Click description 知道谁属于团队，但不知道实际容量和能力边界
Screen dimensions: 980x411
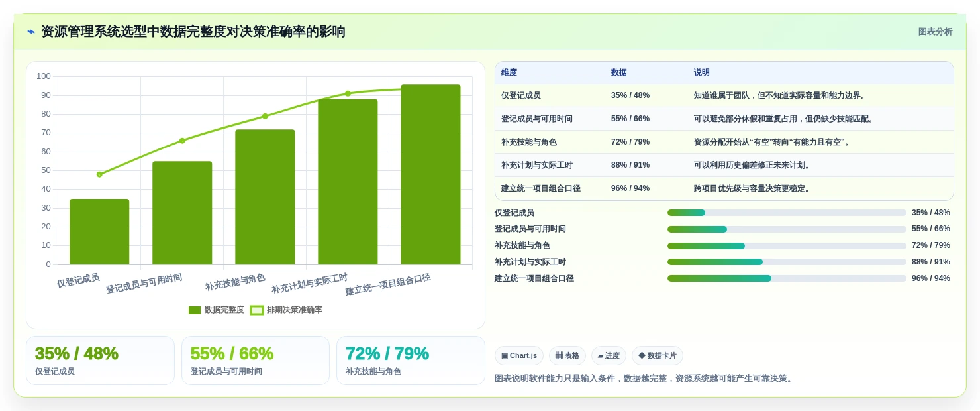click(780, 95)
